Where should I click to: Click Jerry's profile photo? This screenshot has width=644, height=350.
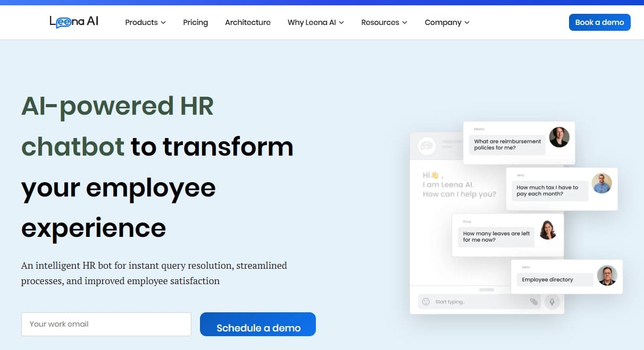pyautogui.click(x=601, y=183)
